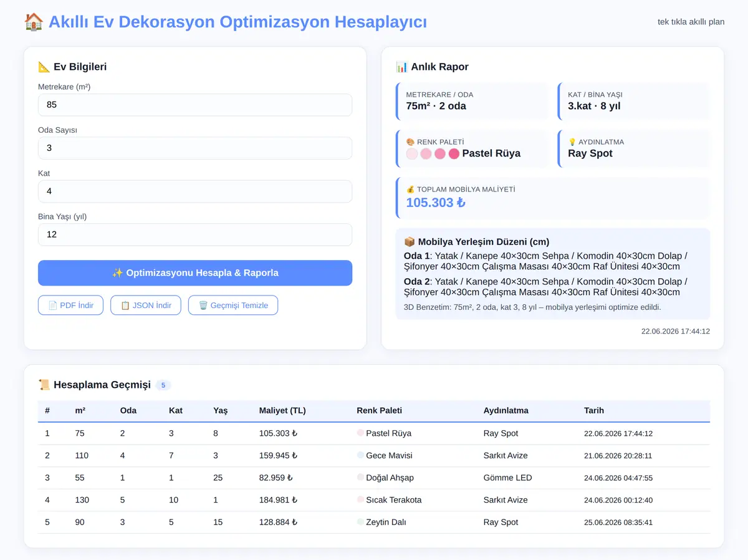This screenshot has width=748, height=560.
Task: Click the Oda column header
Action: pyautogui.click(x=128, y=410)
